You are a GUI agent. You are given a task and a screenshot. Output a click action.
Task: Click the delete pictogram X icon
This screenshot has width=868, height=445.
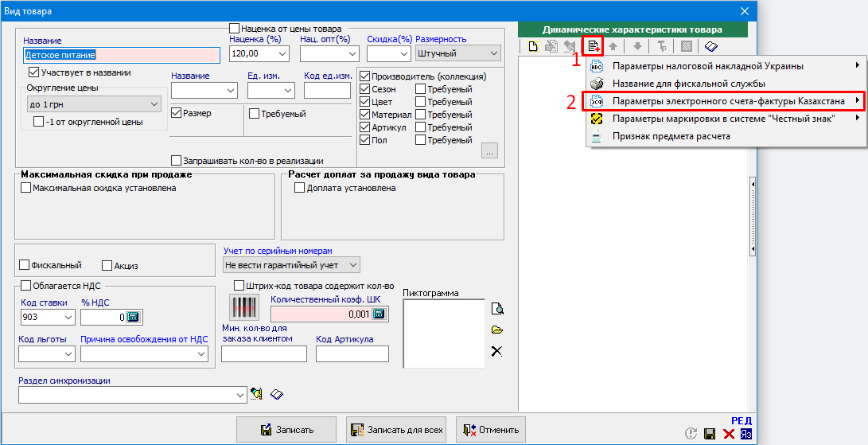click(x=497, y=351)
